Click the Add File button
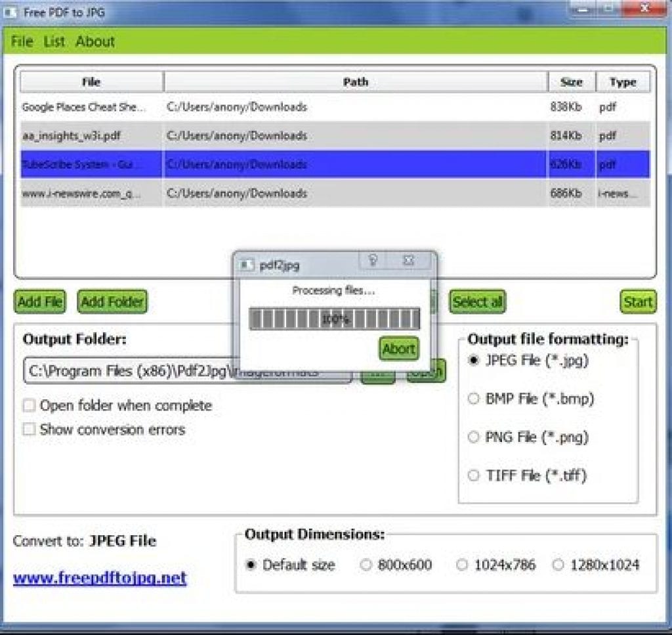Image resolution: width=672 pixels, height=635 pixels. (40, 302)
